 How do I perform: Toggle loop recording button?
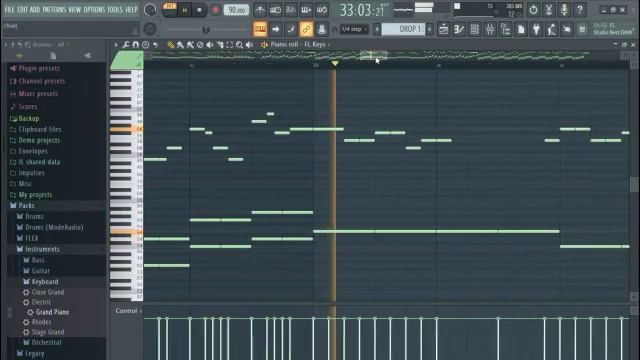click(322, 10)
